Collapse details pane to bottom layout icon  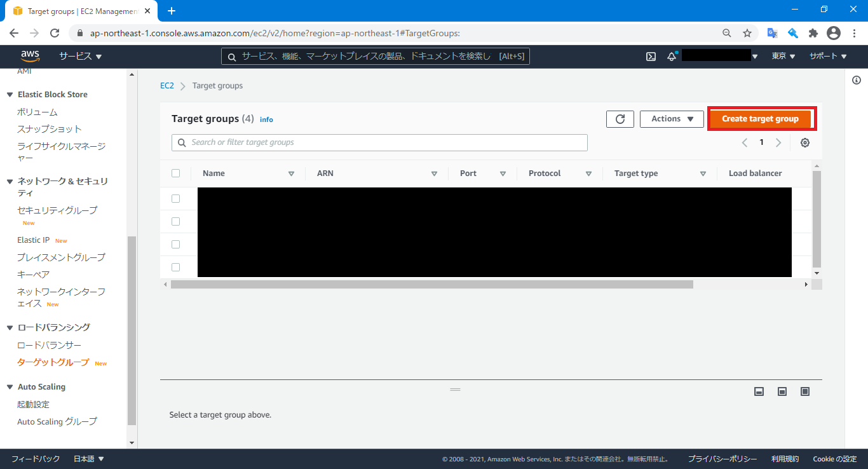click(759, 391)
